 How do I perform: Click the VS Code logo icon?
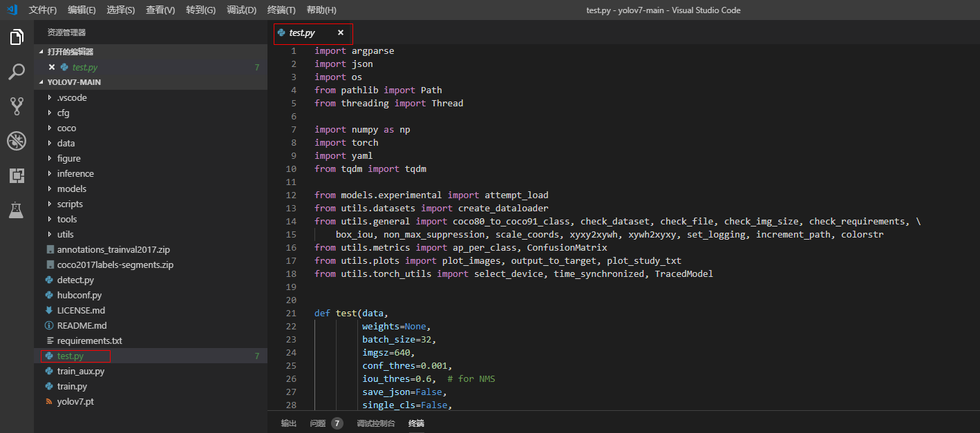pos(12,10)
